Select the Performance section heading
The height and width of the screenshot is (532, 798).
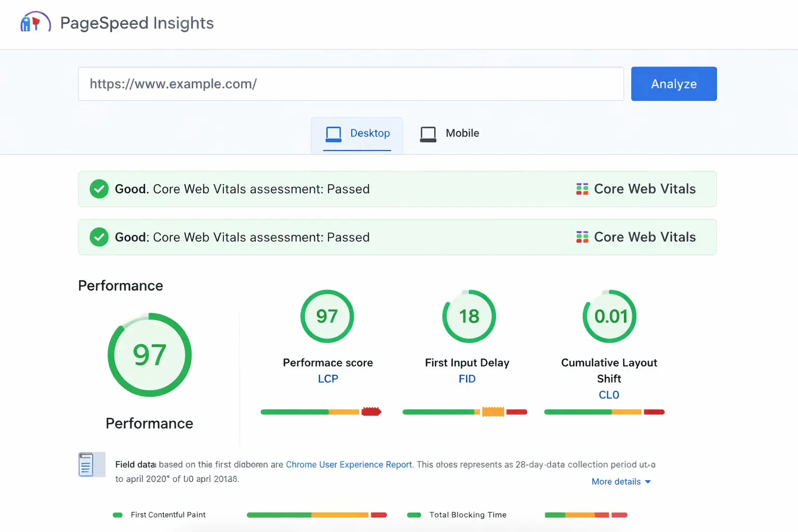click(121, 286)
